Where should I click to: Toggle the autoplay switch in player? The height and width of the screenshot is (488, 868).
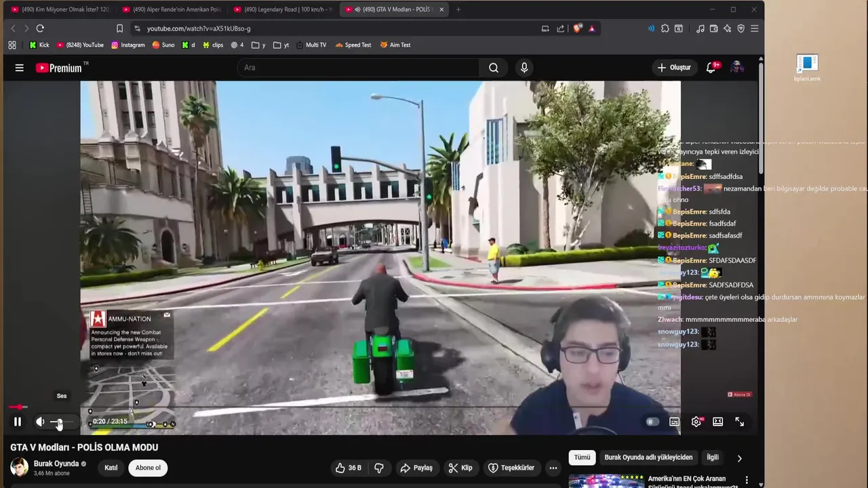(x=652, y=422)
